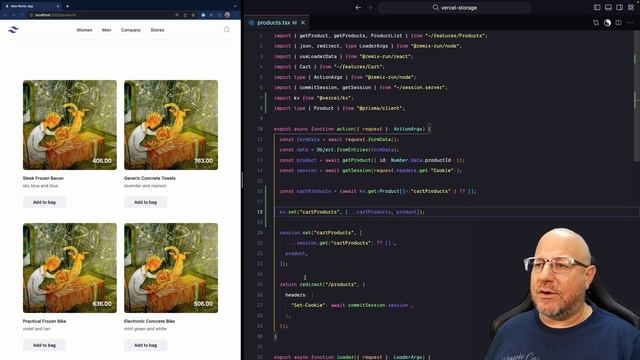640x360 pixels.
Task: Open the customize layout icon in VS Code
Action: tap(631, 7)
